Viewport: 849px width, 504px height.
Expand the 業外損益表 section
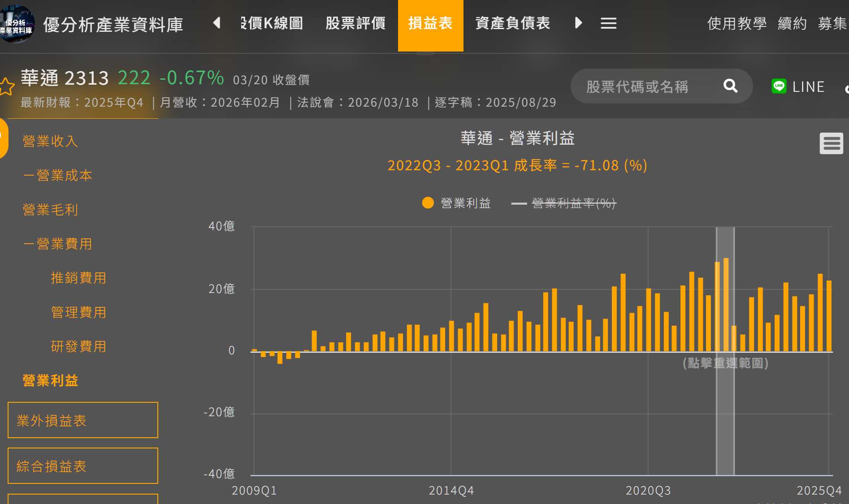(x=83, y=420)
